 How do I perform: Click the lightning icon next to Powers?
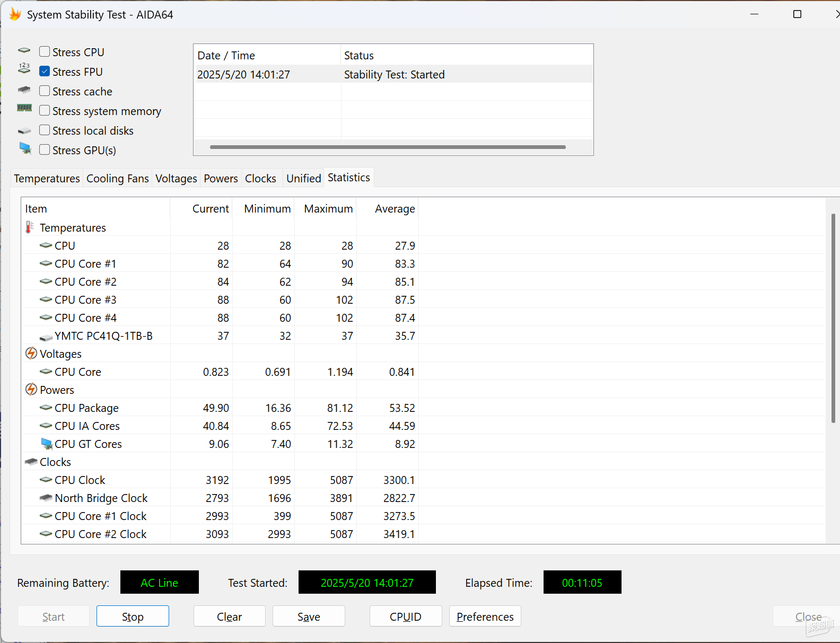pyautogui.click(x=31, y=389)
